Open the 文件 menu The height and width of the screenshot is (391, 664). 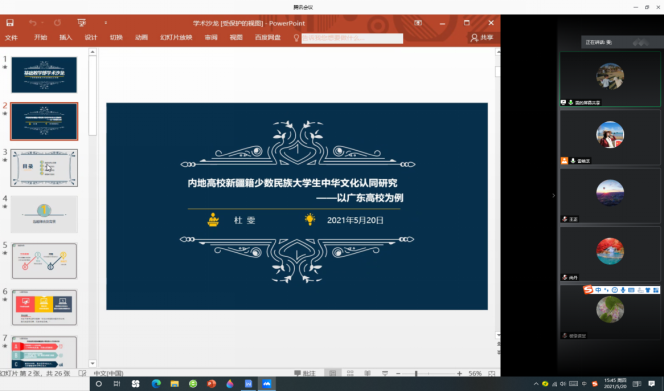(x=11, y=38)
